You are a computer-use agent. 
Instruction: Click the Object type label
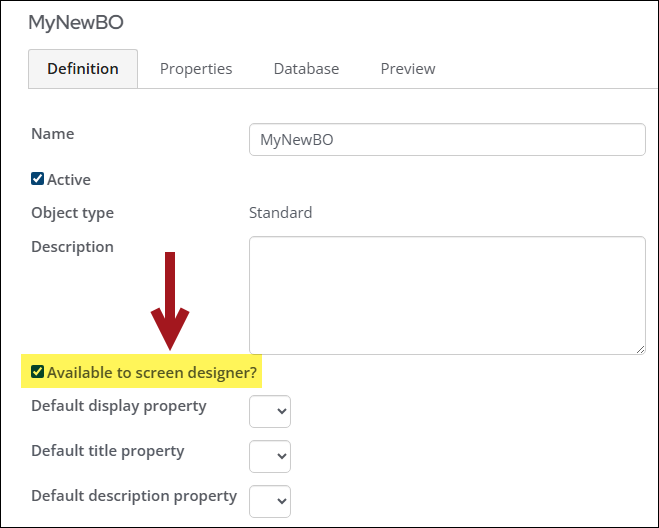72,213
